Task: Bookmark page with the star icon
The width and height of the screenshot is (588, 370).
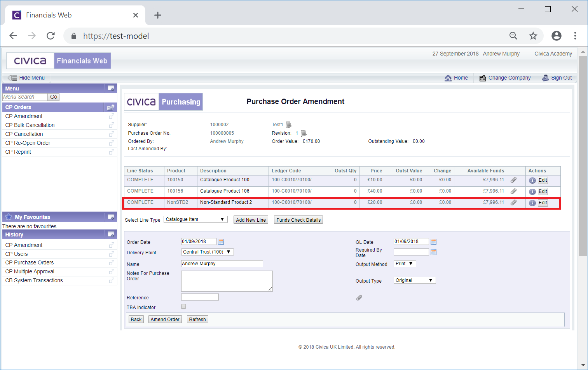Action: [x=533, y=36]
